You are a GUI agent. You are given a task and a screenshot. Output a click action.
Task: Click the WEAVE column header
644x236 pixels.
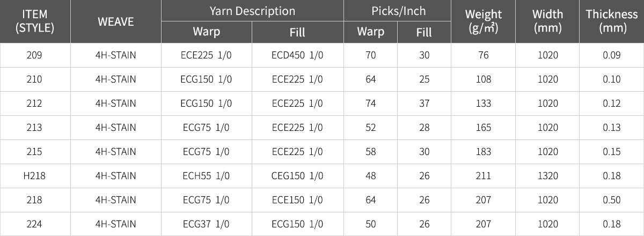point(115,21)
